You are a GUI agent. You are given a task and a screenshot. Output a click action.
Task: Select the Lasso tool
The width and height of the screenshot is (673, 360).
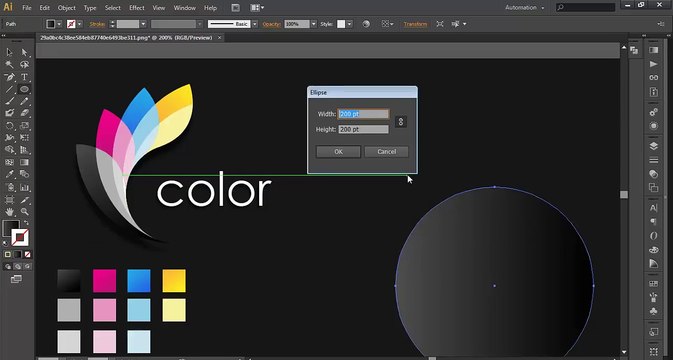point(24,65)
